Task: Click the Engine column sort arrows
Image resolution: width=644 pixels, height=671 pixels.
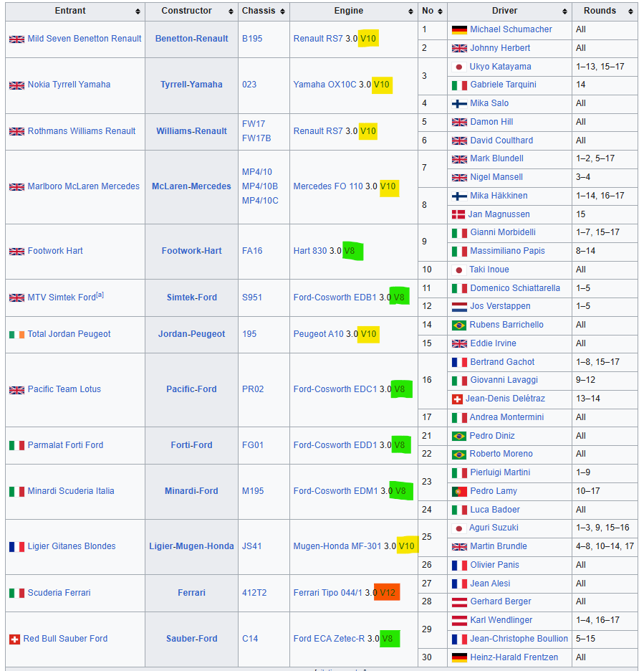Action: (410, 11)
